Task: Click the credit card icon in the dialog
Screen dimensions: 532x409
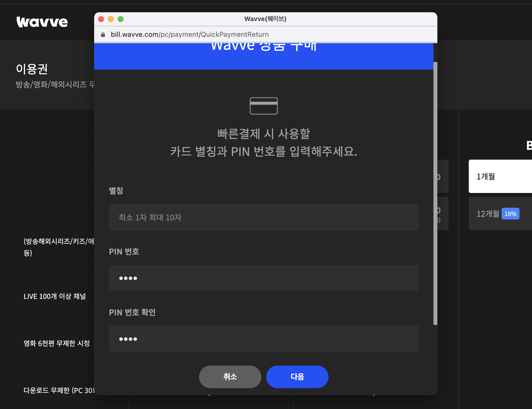Action: tap(263, 106)
